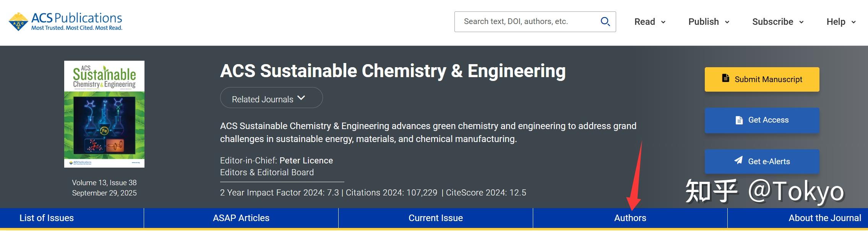Click the Submit Manuscript document icon

point(725,78)
